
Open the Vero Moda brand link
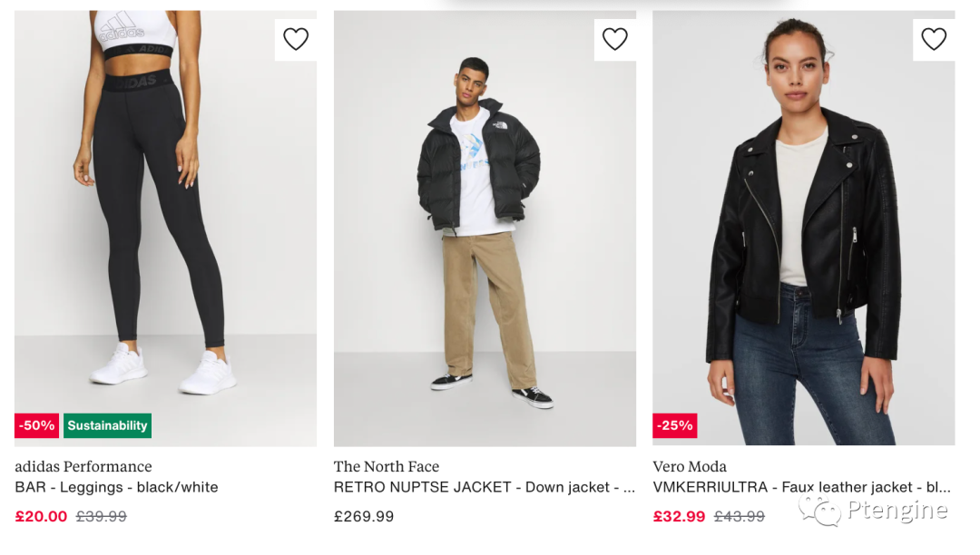[x=690, y=466]
